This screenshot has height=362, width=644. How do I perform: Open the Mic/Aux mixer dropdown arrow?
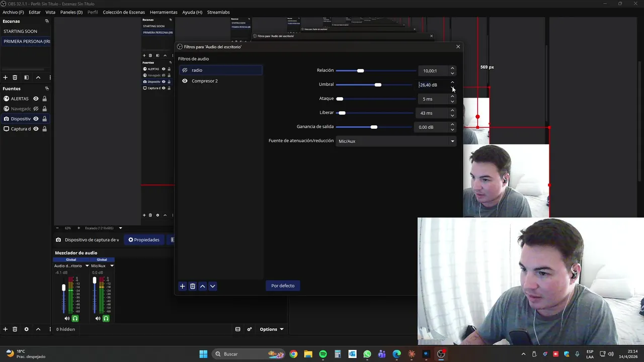pos(112,265)
